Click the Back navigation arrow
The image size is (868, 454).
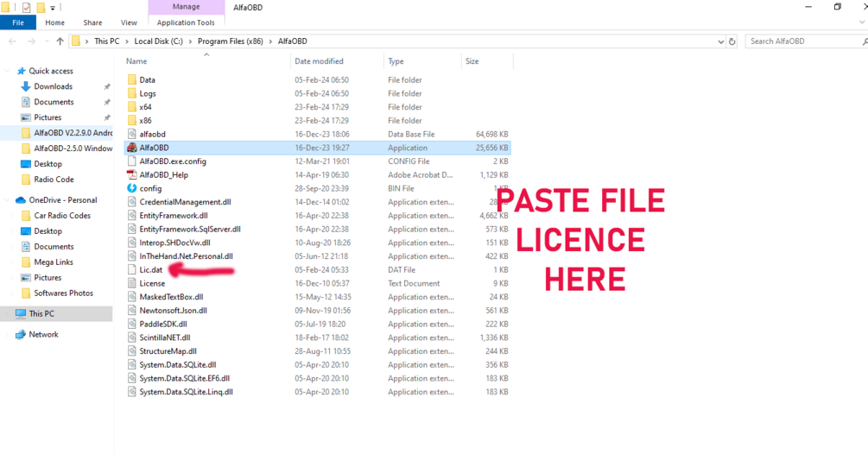13,41
